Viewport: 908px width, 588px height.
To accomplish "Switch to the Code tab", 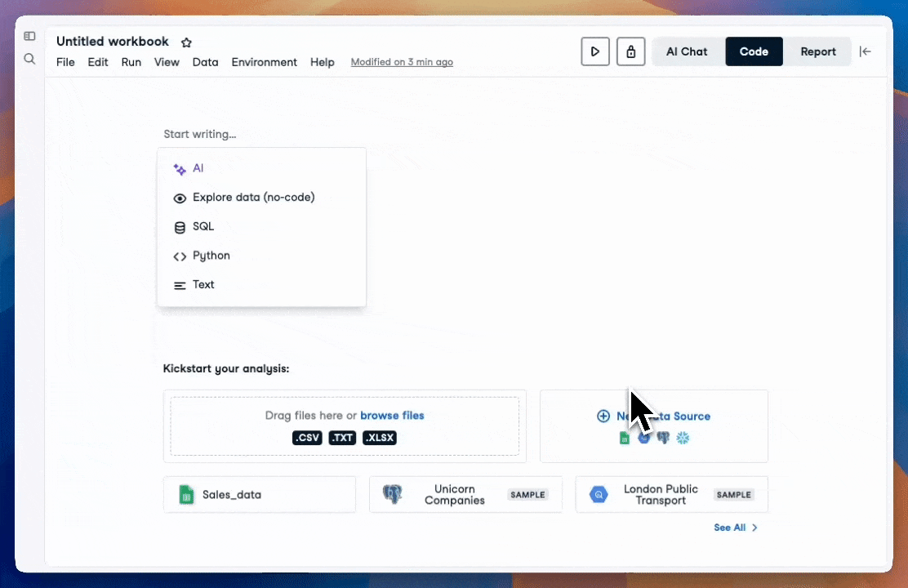I will pos(754,51).
